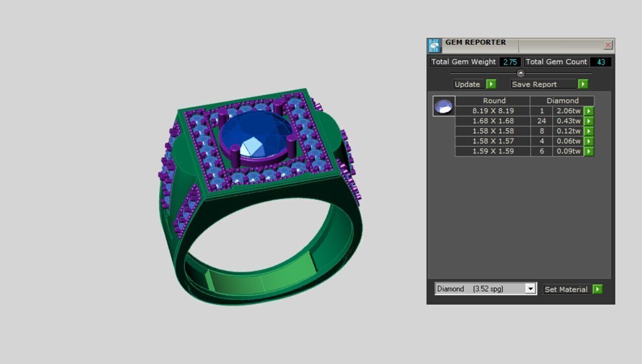Click the Total Gem Count label
The height and width of the screenshot is (364, 642).
click(x=556, y=62)
